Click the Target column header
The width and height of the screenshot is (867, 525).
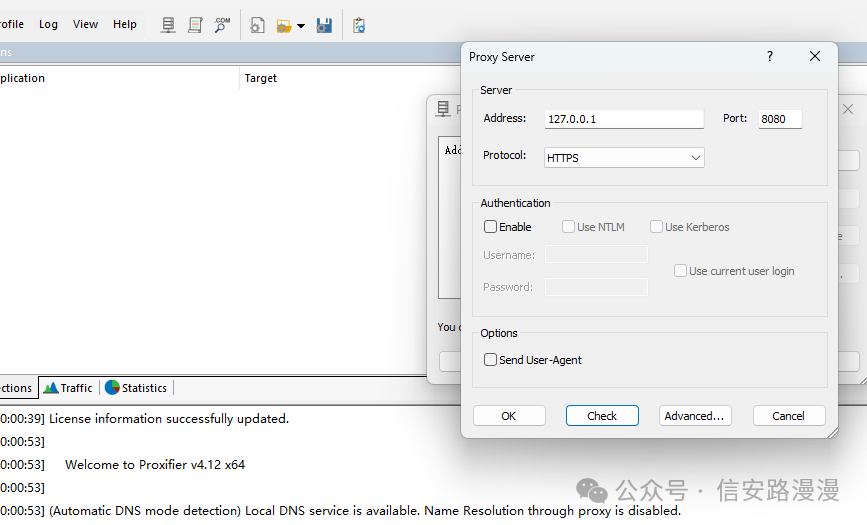pos(260,78)
